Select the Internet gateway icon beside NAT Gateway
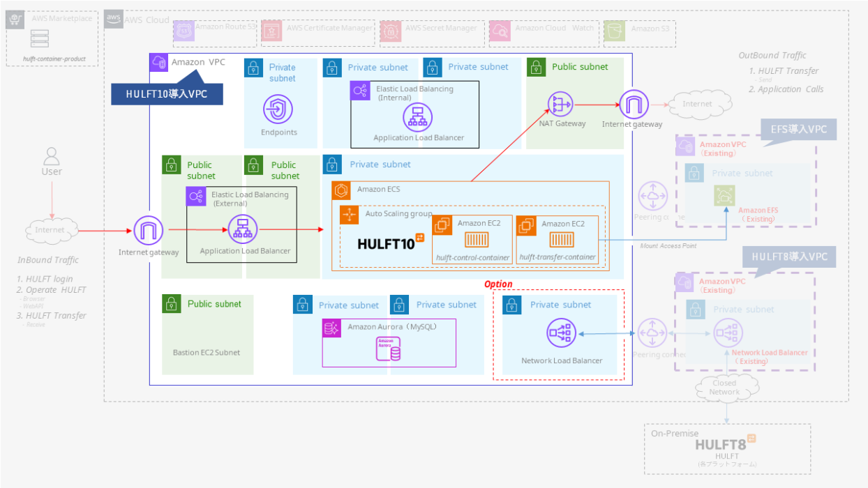868x488 pixels. pos(634,105)
